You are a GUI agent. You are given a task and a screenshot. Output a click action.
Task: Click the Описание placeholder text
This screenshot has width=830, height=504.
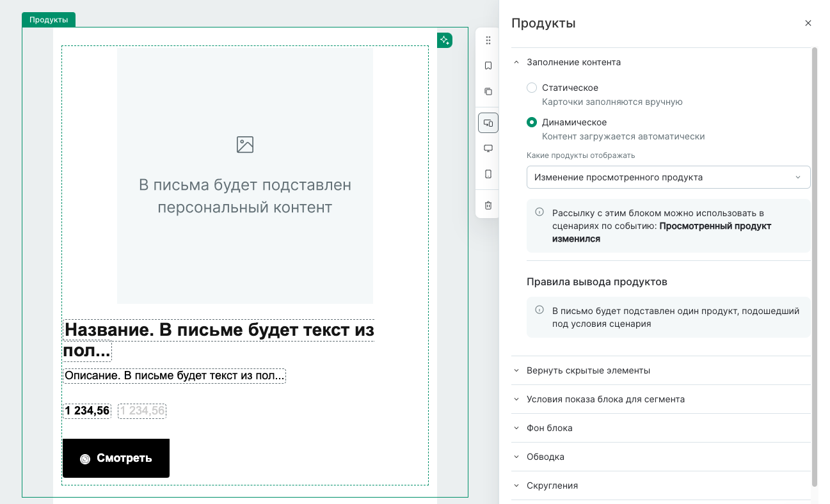click(174, 375)
